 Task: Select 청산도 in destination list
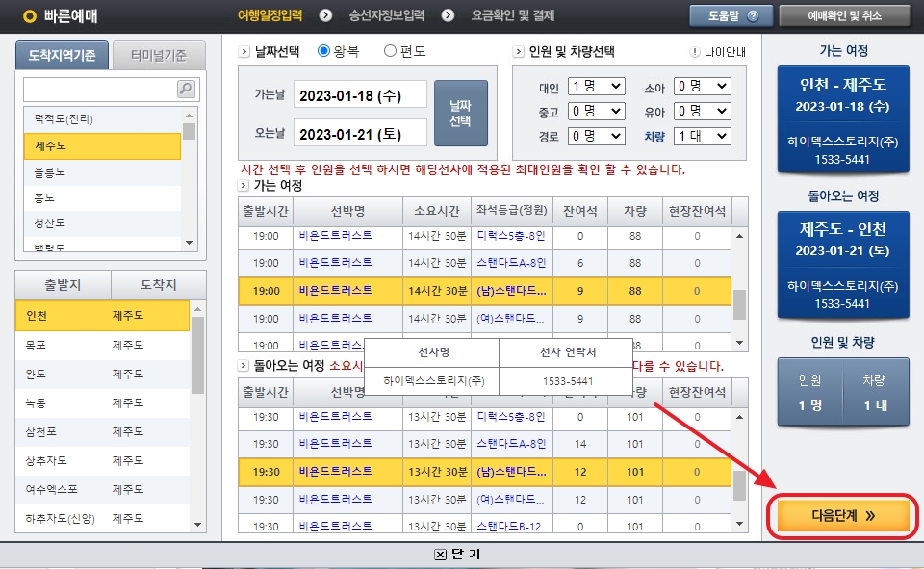(102, 223)
